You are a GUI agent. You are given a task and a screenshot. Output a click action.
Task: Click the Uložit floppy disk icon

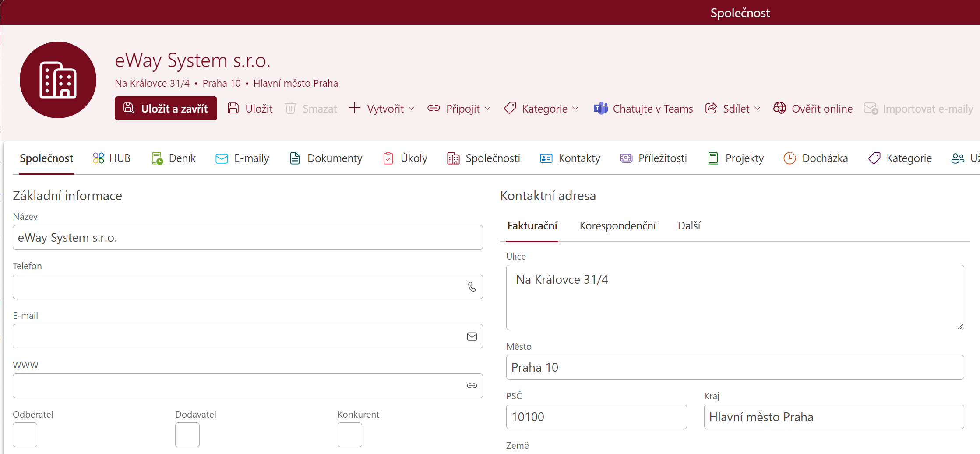[x=233, y=108]
